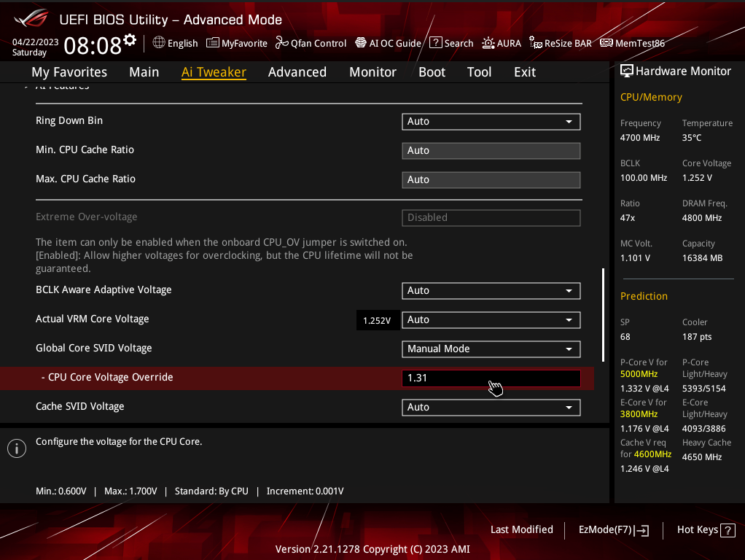Image resolution: width=745 pixels, height=560 pixels.
Task: Open the AURA lighting icon
Action: tap(488, 43)
